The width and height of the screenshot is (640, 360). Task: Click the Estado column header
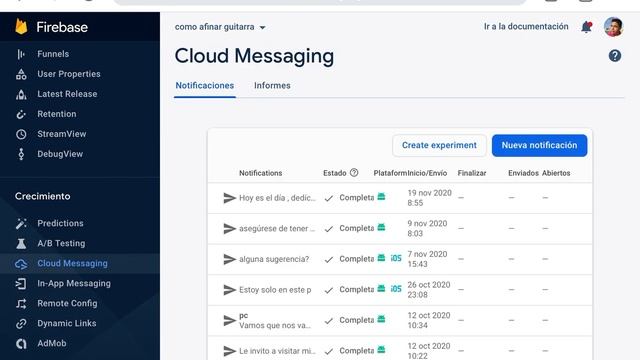pyautogui.click(x=335, y=173)
